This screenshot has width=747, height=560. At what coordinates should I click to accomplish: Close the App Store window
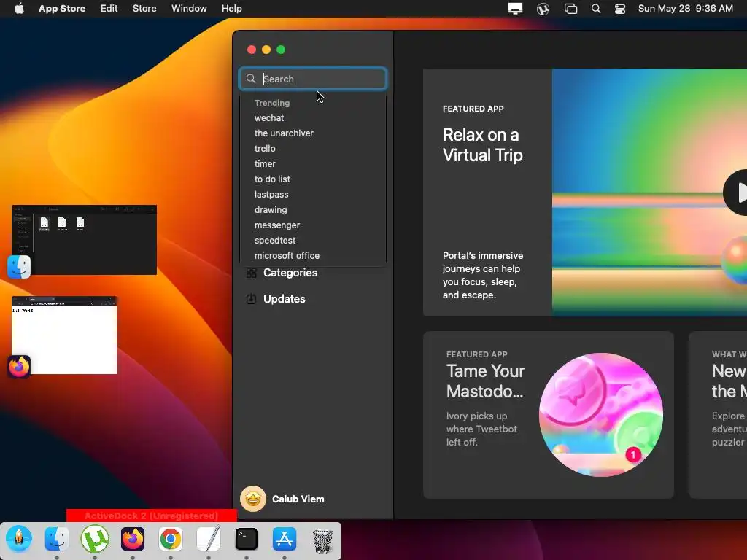[x=252, y=50]
